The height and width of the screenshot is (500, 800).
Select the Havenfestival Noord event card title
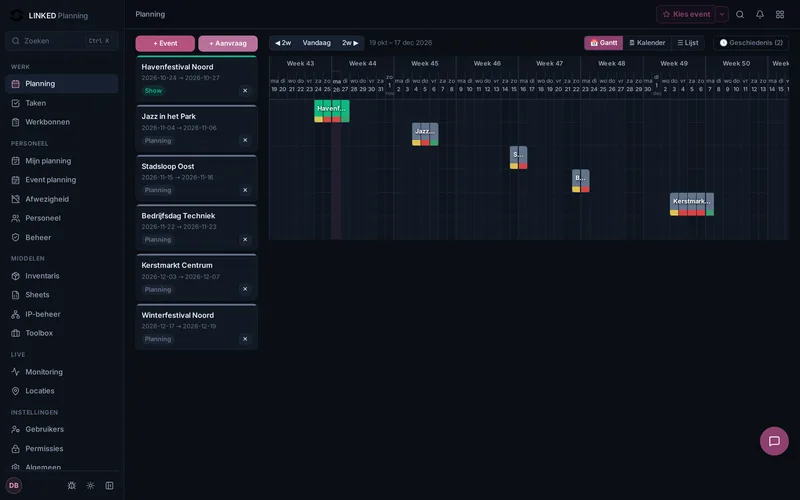coord(178,67)
